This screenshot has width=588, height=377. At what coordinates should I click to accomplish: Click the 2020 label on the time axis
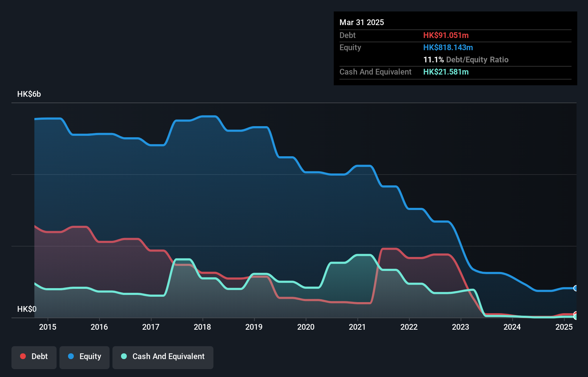(306, 327)
